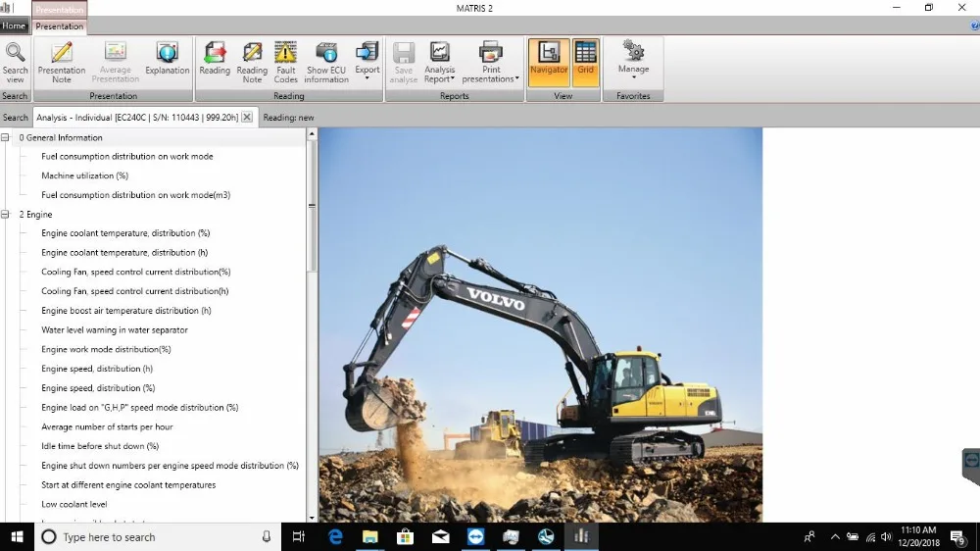The height and width of the screenshot is (551, 980).
Task: Collapse the 0 General Information node
Action: [6, 138]
